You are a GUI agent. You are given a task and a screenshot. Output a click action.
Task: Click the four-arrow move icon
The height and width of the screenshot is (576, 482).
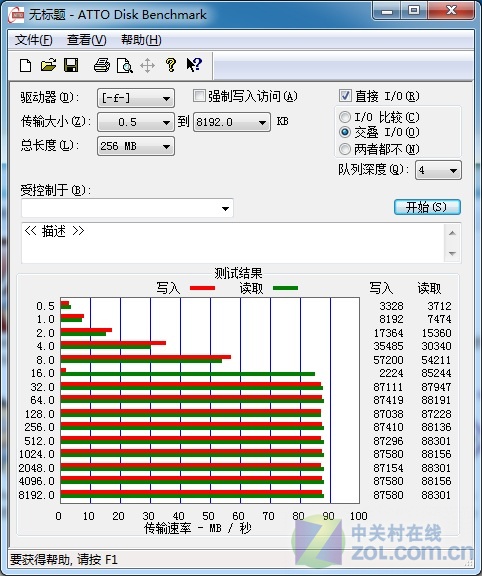tap(147, 66)
